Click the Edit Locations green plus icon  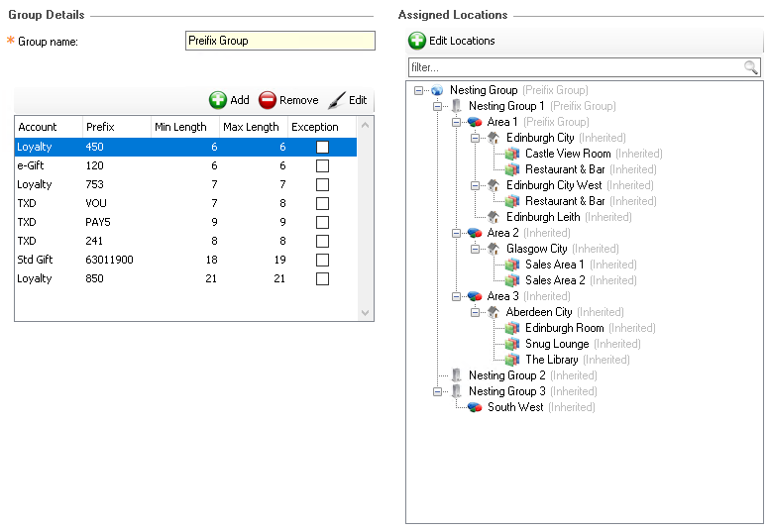(417, 41)
